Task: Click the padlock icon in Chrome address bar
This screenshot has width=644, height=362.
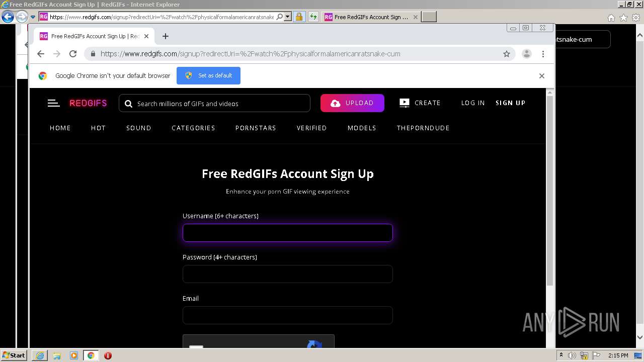Action: tap(93, 54)
